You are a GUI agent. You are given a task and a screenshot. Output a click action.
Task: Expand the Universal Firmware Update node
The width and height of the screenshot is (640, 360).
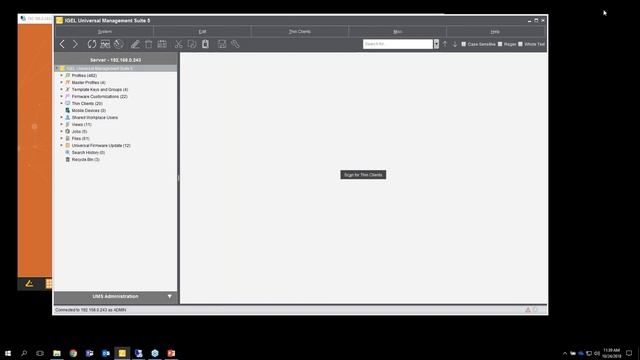point(62,145)
